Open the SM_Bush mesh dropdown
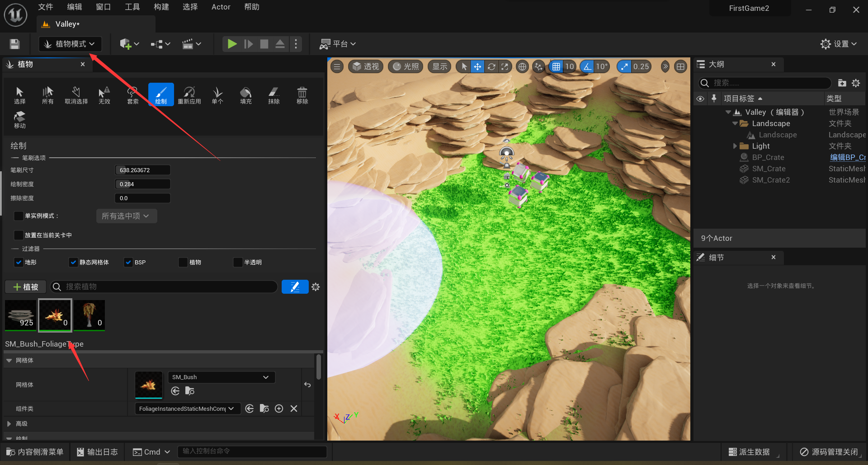 (x=222, y=377)
